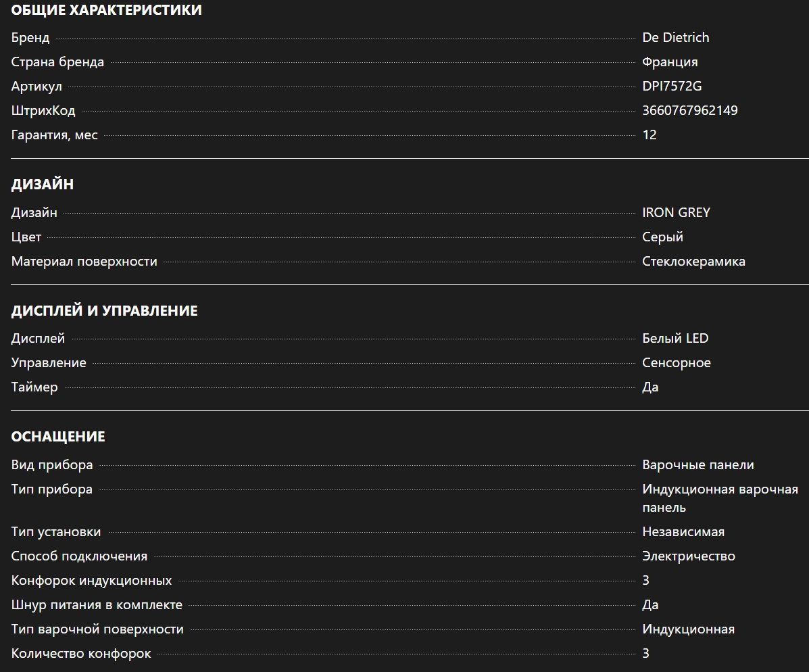Click the ДИСПЛЕЙ И УПРАВЛЕНИЕ heading

click(x=104, y=311)
